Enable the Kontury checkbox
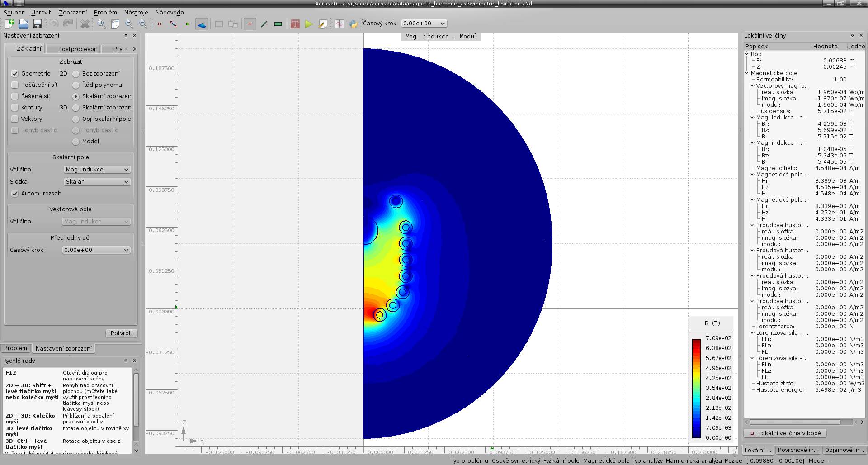Image resolution: width=868 pixels, height=465 pixels. [x=15, y=108]
